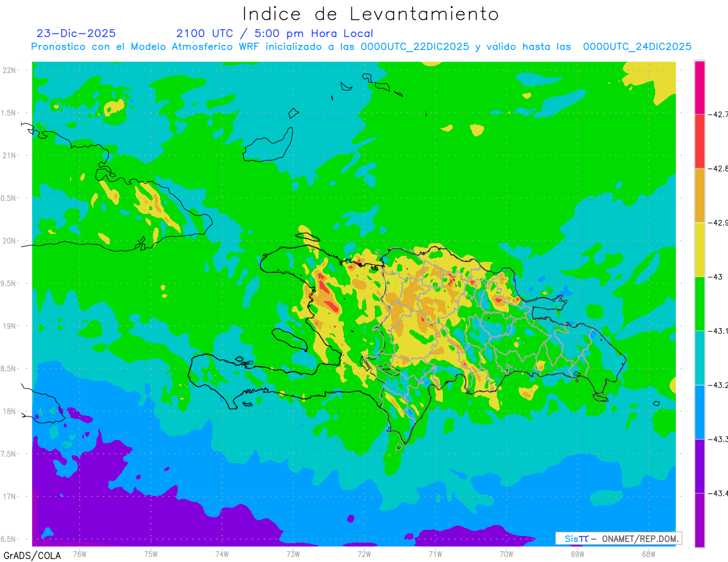This screenshot has width=728, height=562.
Task: Click the '19N' latitude label
Action: click(x=10, y=326)
